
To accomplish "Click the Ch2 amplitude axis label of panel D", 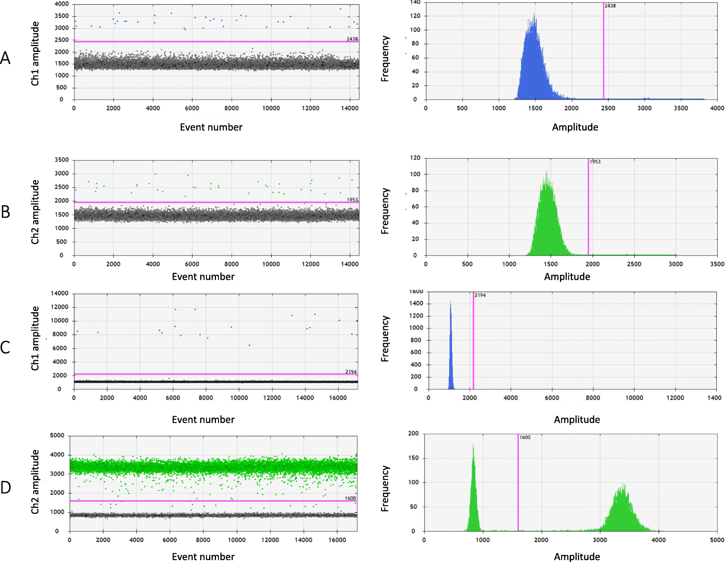I will point(35,482).
